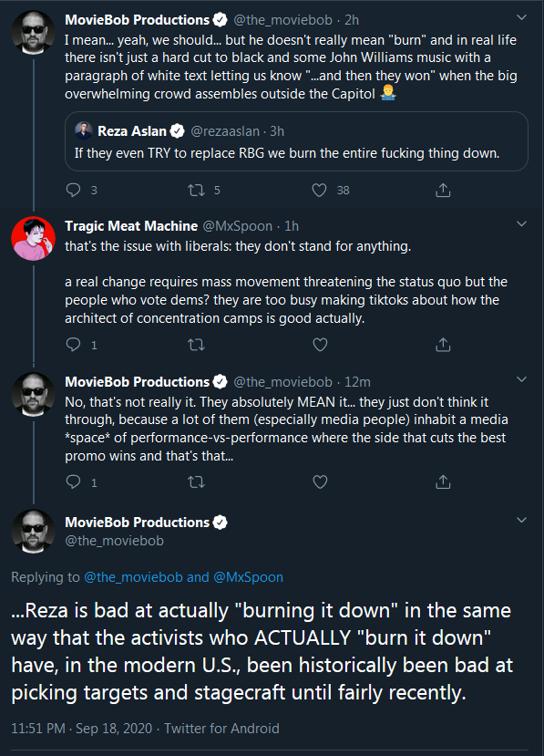This screenshot has width=544, height=756.
Task: Retweet Tragic Meat Machine's tweet
Action: coord(196,345)
